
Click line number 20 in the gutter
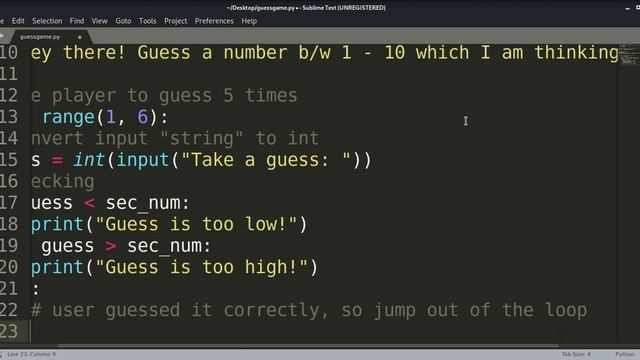coord(9,267)
